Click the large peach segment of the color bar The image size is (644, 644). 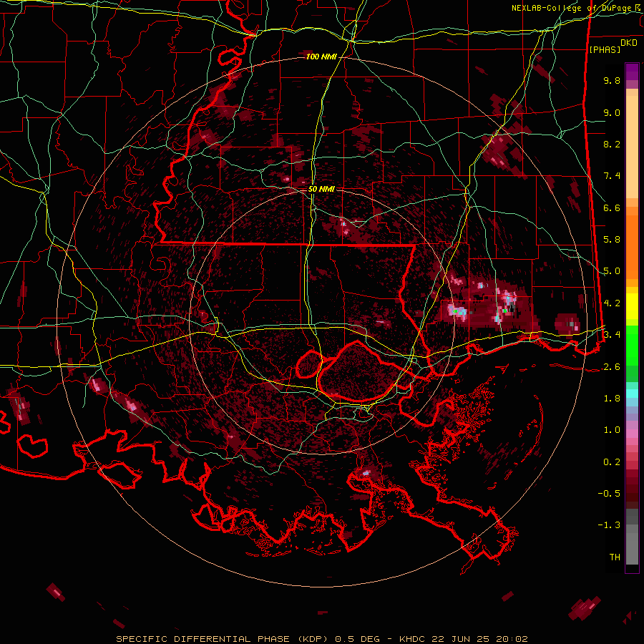(x=632, y=147)
